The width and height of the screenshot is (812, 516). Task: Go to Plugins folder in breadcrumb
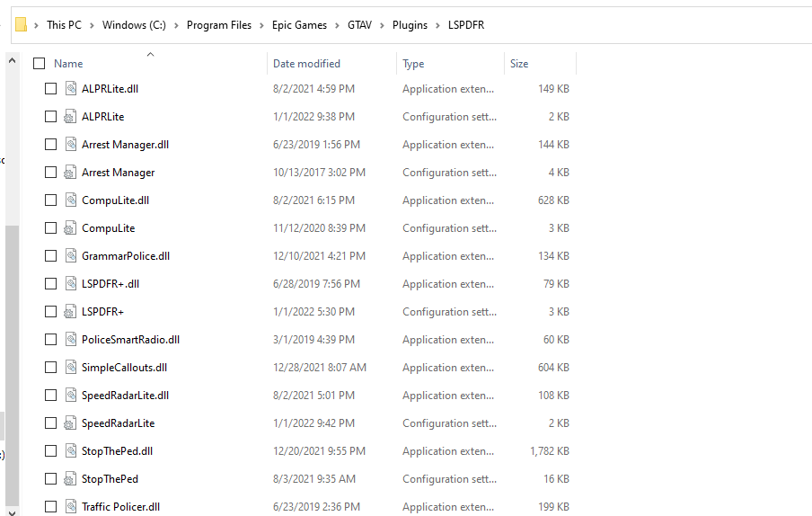tap(410, 25)
